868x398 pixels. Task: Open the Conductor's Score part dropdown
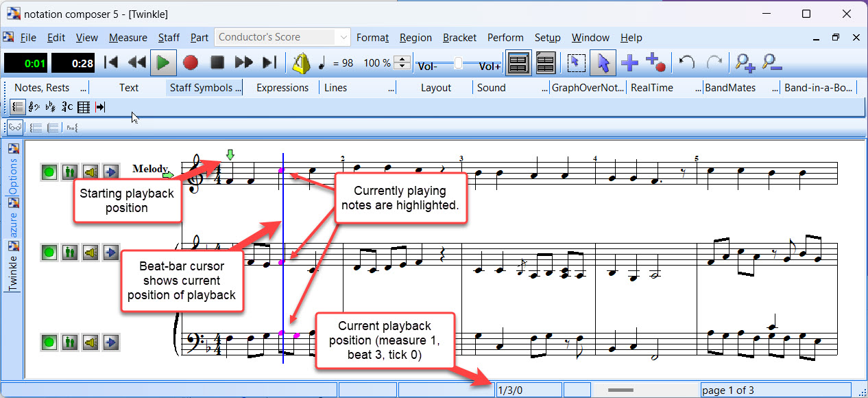[343, 37]
